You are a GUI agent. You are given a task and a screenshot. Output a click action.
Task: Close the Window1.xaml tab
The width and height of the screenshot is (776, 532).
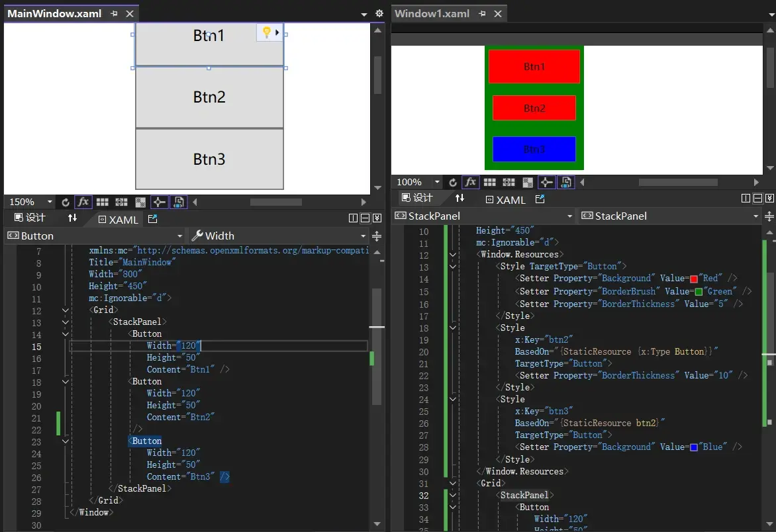tap(498, 14)
